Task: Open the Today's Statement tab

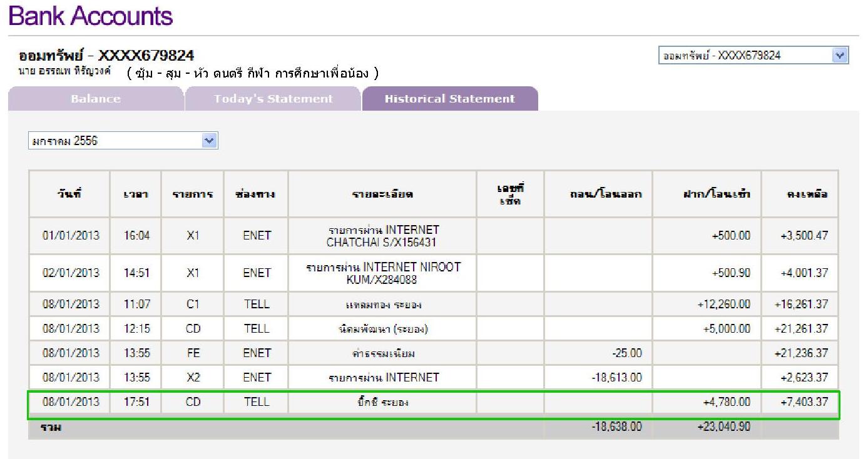Action: (273, 99)
